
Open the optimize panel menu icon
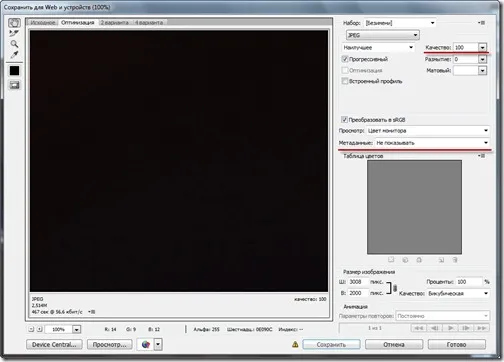(481, 23)
